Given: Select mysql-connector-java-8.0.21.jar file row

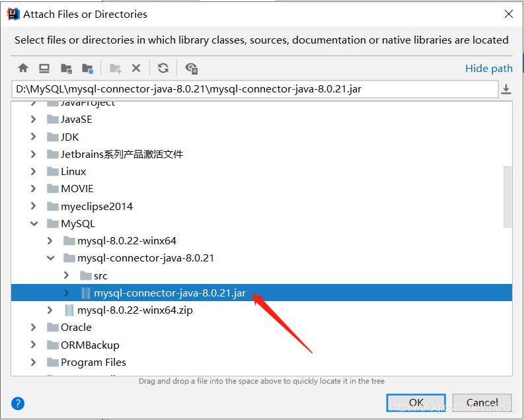Looking at the screenshot, I should coord(262,293).
